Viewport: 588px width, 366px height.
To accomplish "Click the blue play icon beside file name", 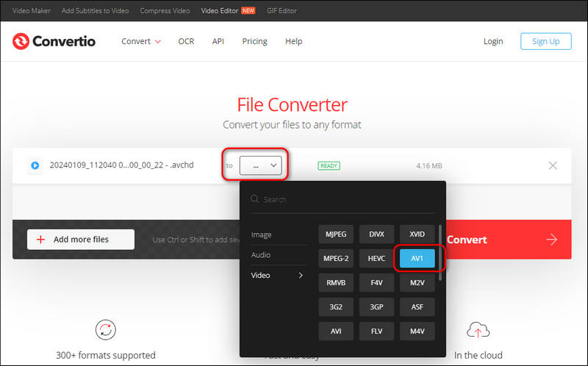I will (35, 165).
